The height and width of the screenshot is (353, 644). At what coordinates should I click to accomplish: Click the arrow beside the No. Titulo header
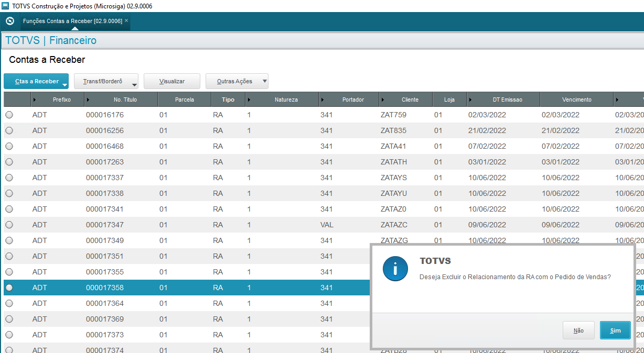(88, 100)
